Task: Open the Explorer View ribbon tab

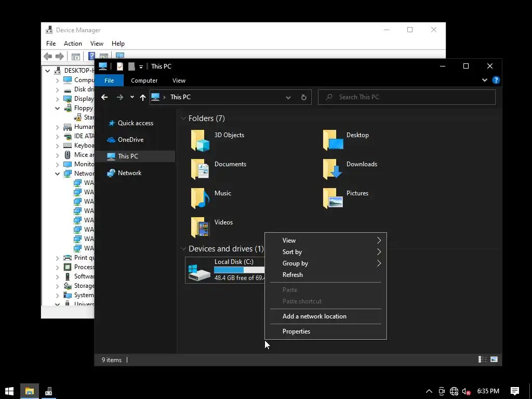Action: (x=179, y=81)
